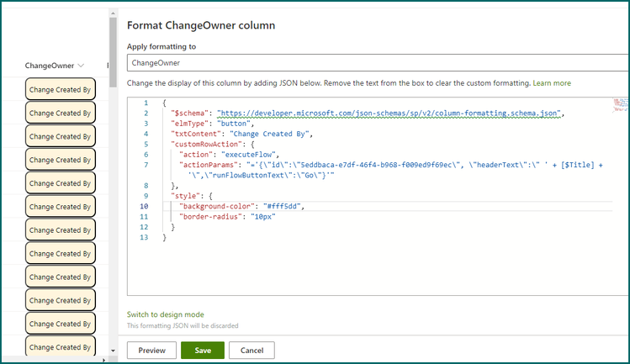Click the txtContent line in the JSON editor

241,134
